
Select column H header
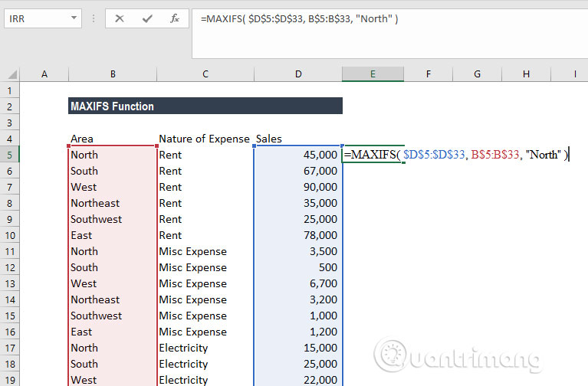pos(526,74)
